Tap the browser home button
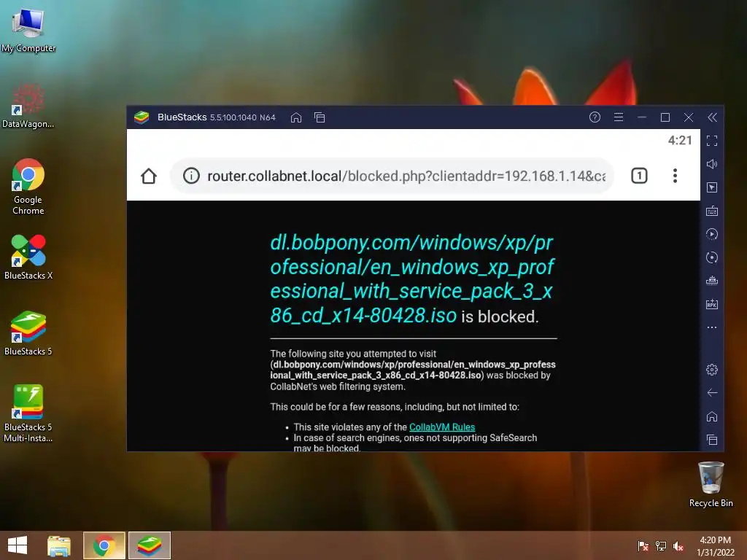 (x=149, y=176)
